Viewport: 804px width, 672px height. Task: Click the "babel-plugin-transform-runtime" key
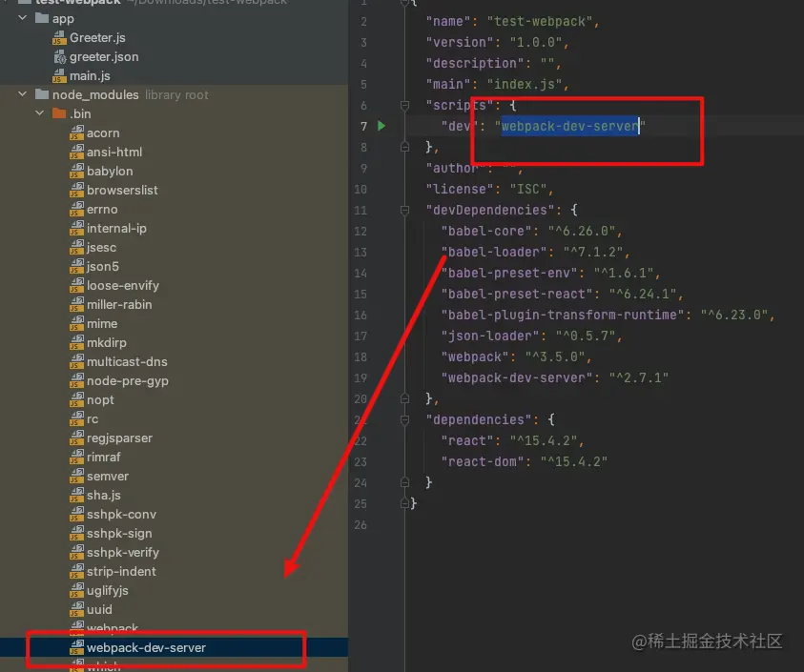[x=563, y=315]
